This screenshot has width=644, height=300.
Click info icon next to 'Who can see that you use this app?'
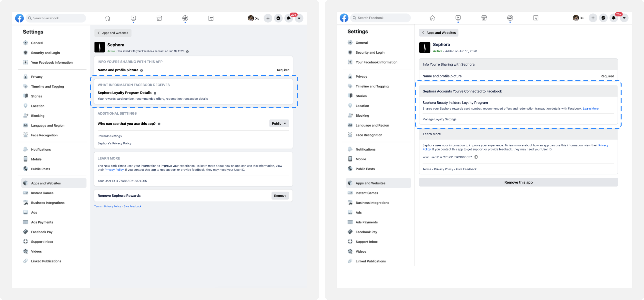click(159, 124)
